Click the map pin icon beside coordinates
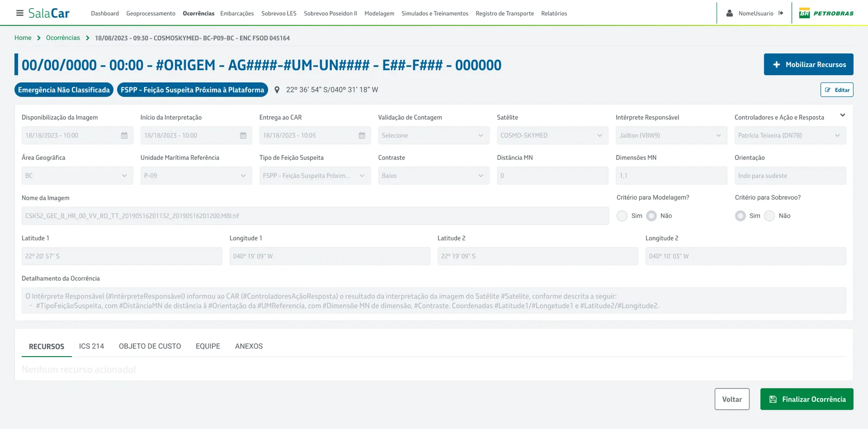 click(277, 90)
